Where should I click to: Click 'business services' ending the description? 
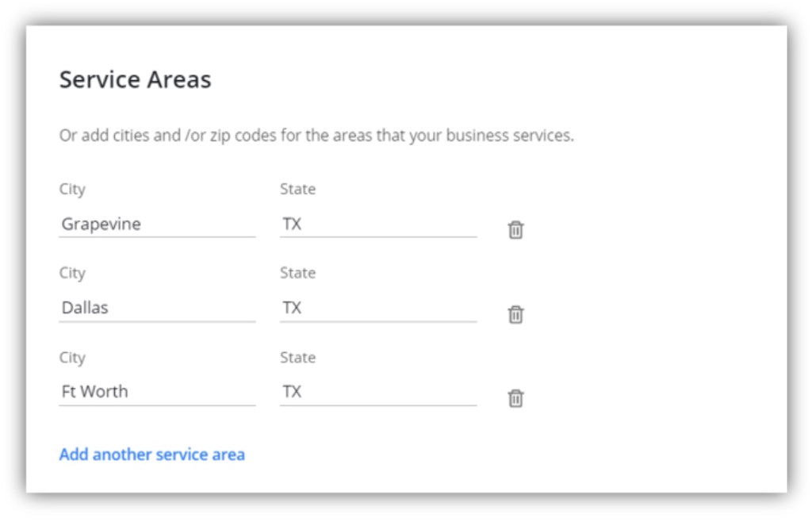click(x=507, y=136)
